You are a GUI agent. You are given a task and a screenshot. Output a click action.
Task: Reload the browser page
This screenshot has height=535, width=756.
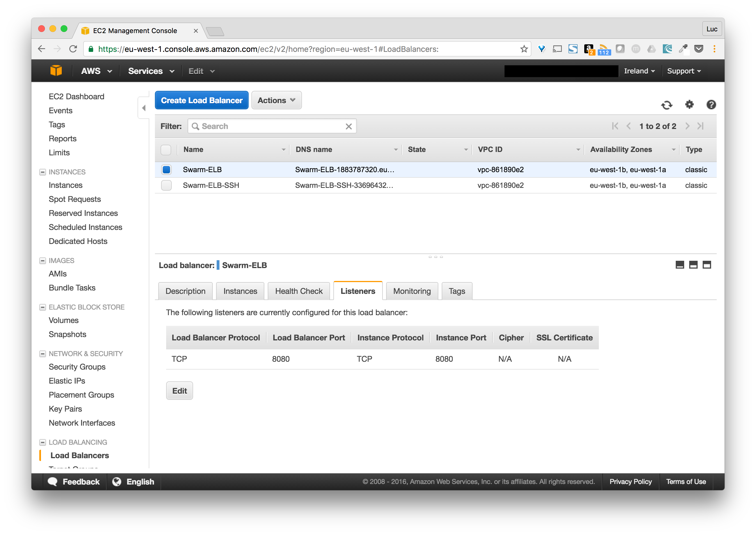[x=73, y=49]
